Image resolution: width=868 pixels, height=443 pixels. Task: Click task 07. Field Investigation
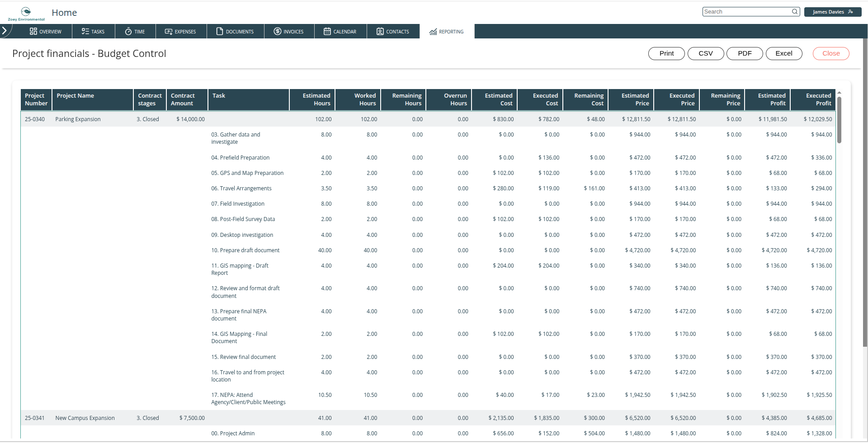238,204
